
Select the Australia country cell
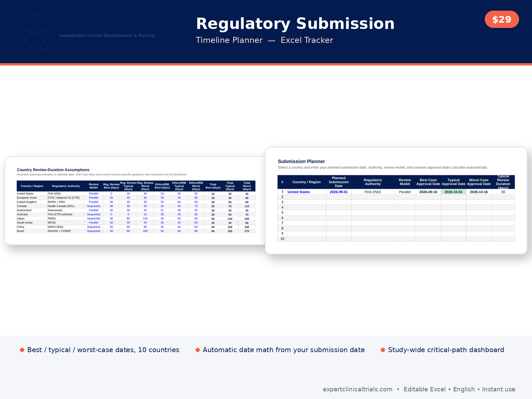(x=32, y=214)
